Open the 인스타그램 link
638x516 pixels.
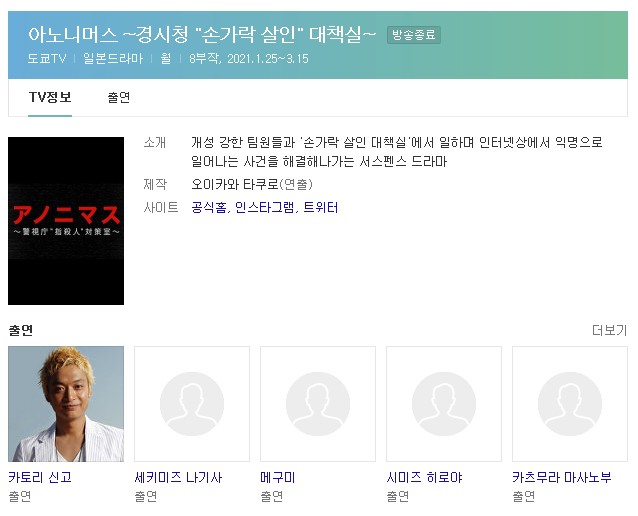[x=264, y=208]
